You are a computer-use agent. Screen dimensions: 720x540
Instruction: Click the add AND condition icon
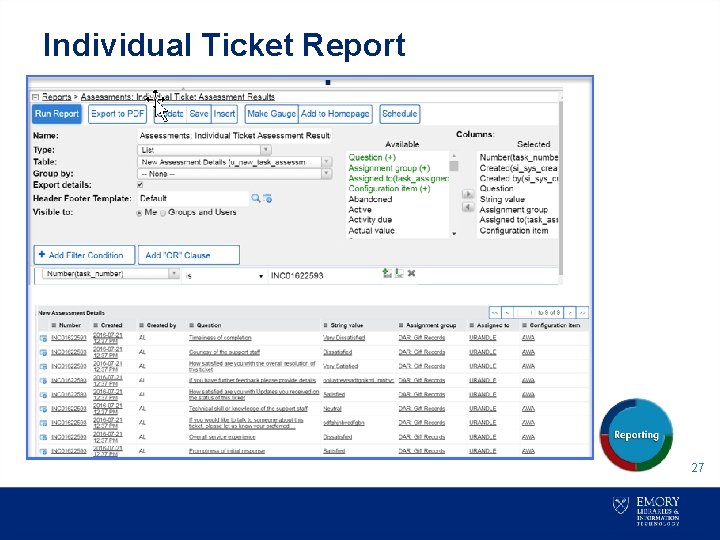[x=387, y=274]
